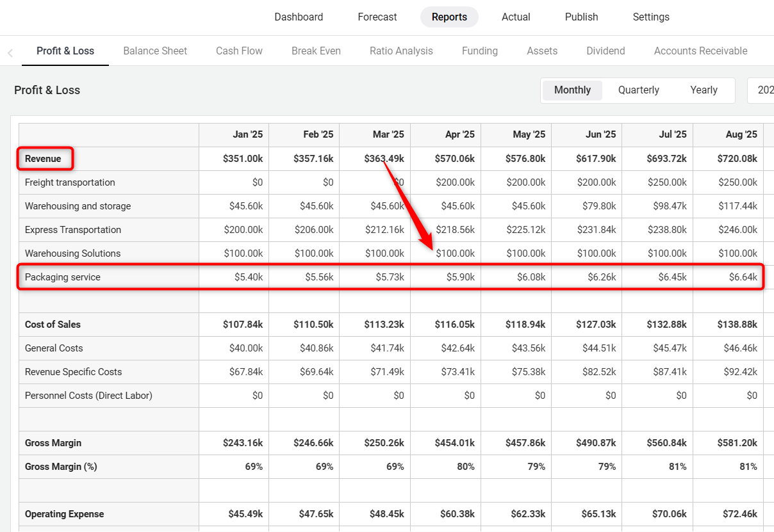Open the Actual section

coord(516,17)
